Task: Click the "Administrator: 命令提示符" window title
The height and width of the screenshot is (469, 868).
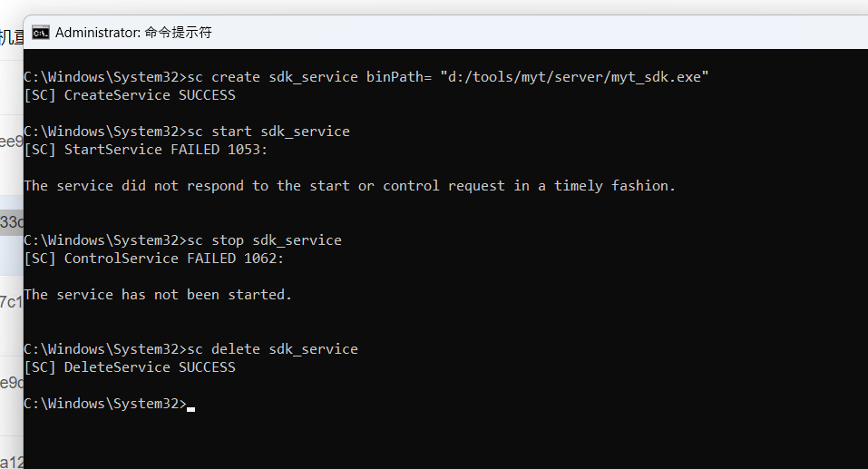Action: click(x=133, y=33)
